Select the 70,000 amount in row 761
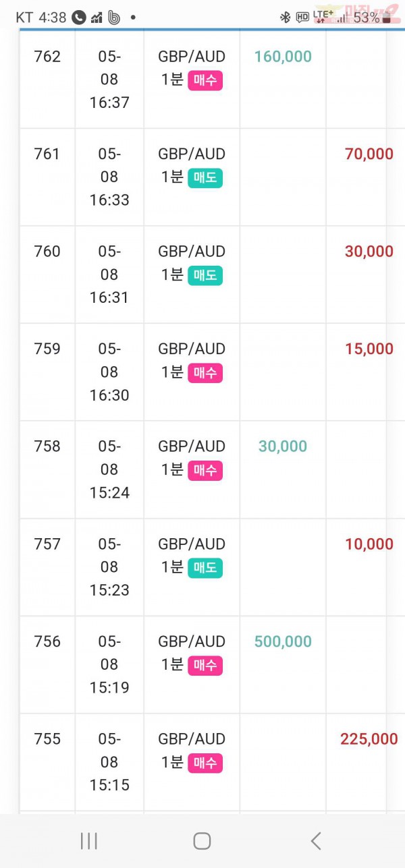 click(369, 154)
